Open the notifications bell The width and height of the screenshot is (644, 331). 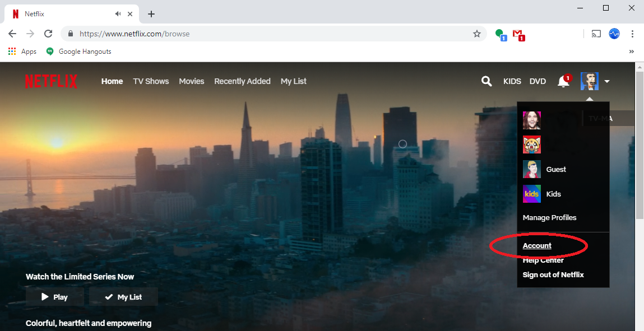563,81
